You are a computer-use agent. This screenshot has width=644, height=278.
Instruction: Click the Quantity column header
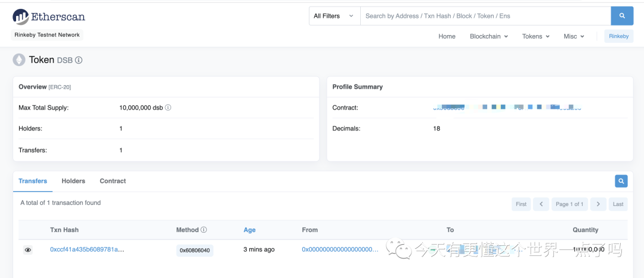click(x=586, y=230)
